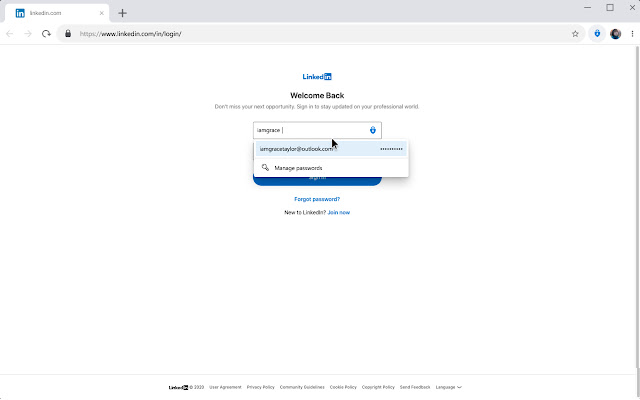The image size is (640, 400).
Task: Open the browser profile avatar
Action: coord(616,34)
